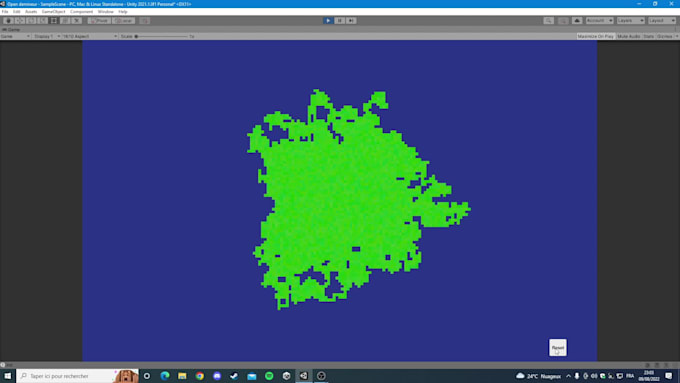Advance one frame with Step button

click(351, 20)
